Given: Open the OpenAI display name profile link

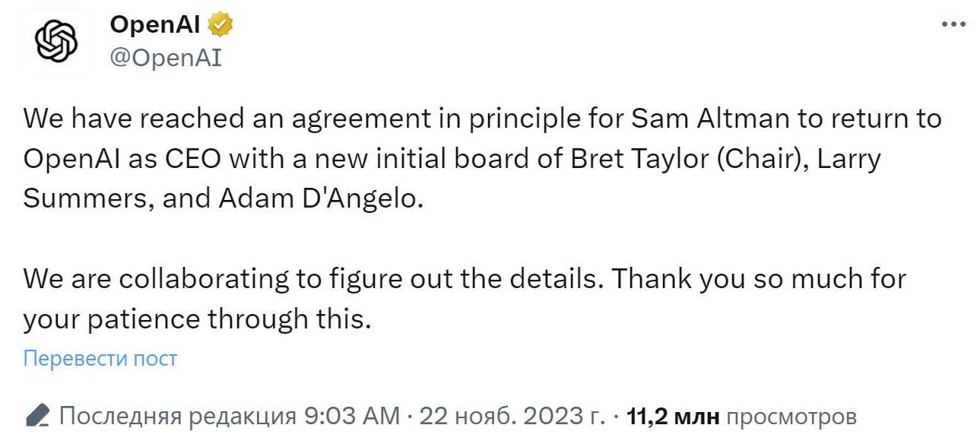Looking at the screenshot, I should tap(155, 25).
